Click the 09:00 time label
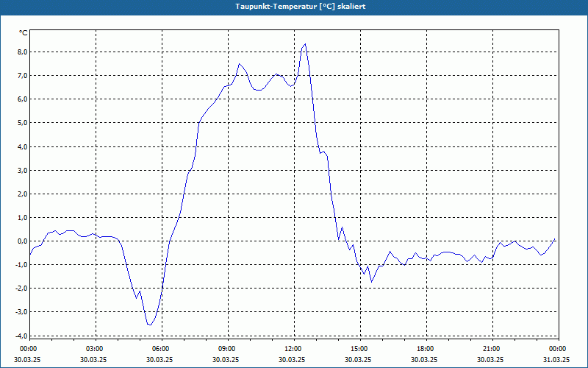 click(227, 349)
